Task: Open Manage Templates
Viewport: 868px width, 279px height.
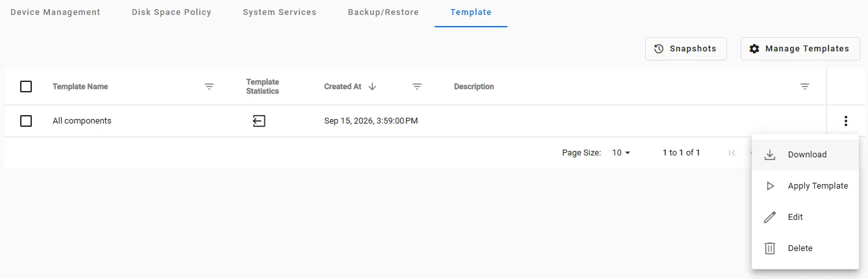Action: click(x=800, y=49)
